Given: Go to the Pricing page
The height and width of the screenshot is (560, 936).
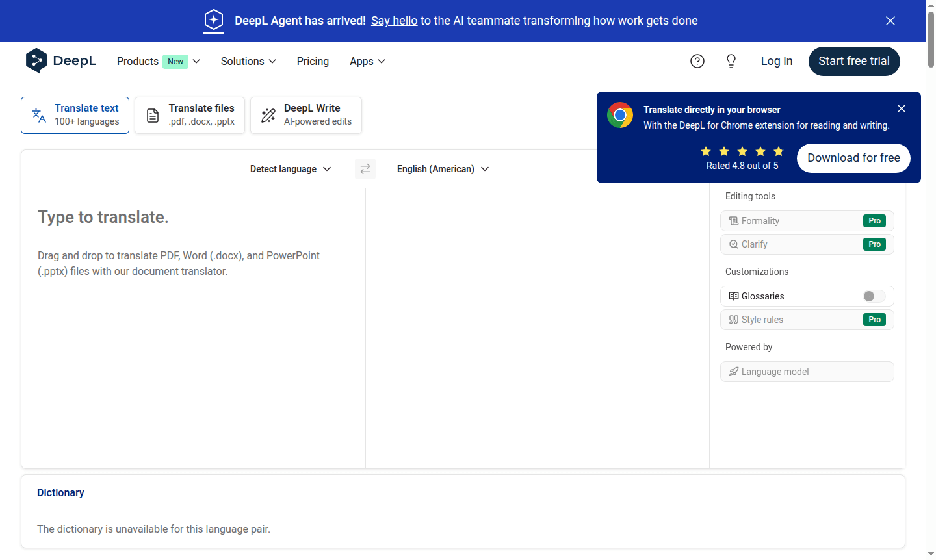Looking at the screenshot, I should [313, 61].
